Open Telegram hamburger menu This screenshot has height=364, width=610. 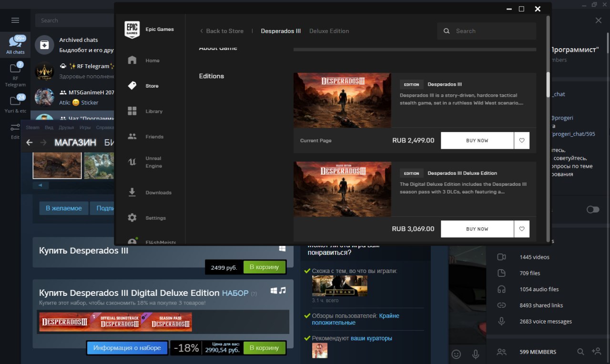(15, 20)
